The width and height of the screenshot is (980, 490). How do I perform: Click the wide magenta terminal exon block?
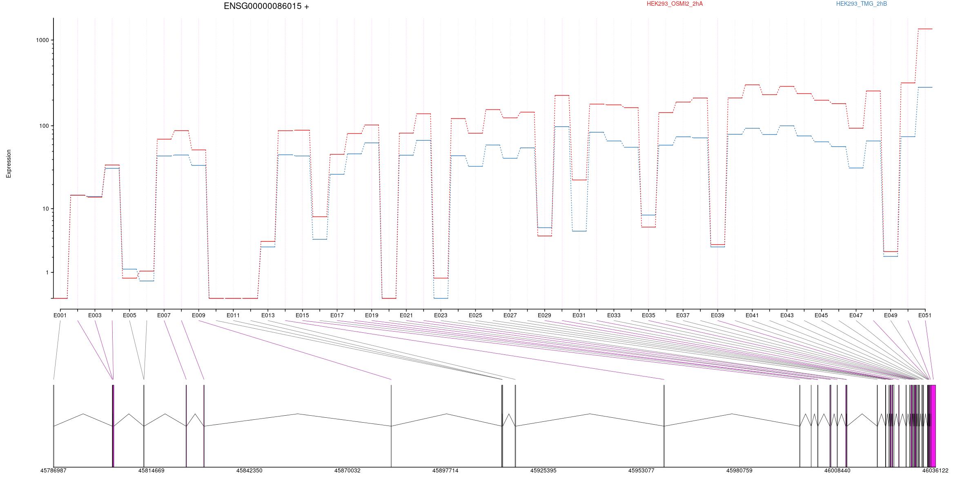pos(933,426)
